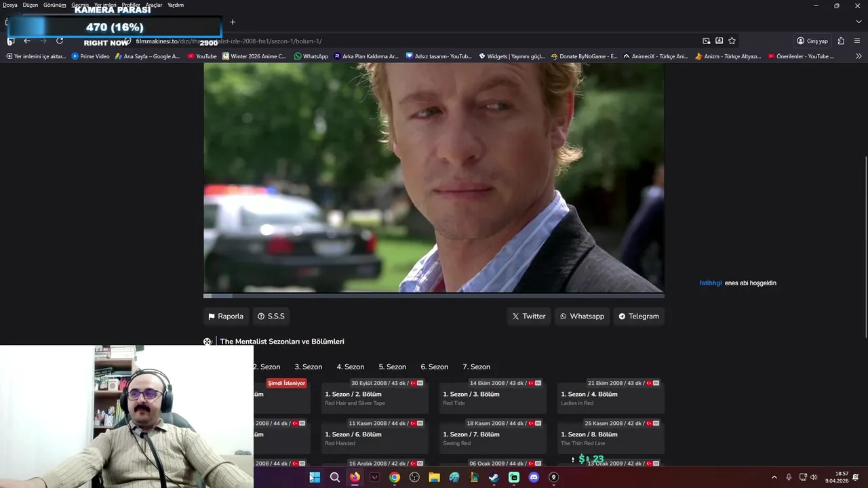868x488 pixels.
Task: Open a new tab with the plus button
Action: point(233,22)
